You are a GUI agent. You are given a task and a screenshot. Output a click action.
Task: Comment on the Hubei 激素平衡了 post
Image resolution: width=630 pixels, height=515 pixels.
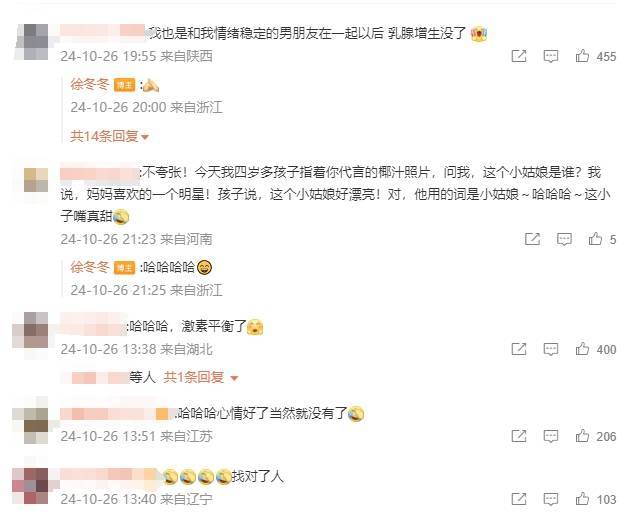[550, 349]
